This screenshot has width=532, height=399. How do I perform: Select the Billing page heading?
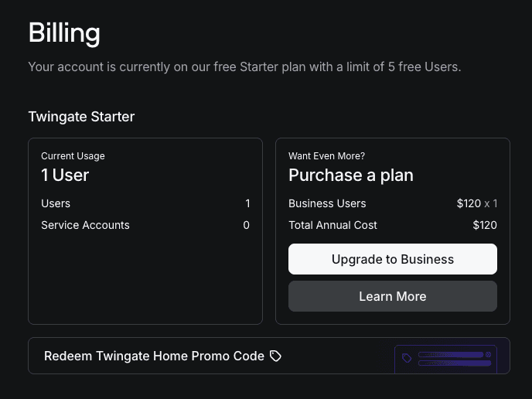pyautogui.click(x=64, y=33)
